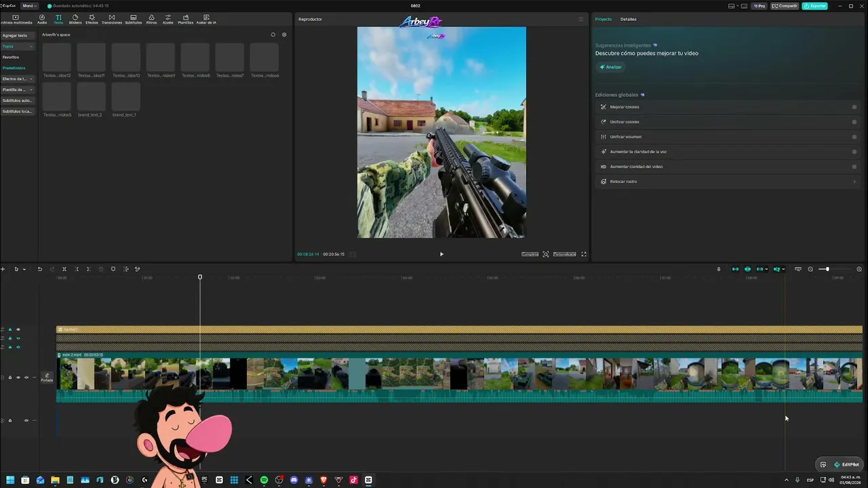This screenshot has height=488, width=868.
Task: Select Predefinidos text category
Action: [14, 68]
